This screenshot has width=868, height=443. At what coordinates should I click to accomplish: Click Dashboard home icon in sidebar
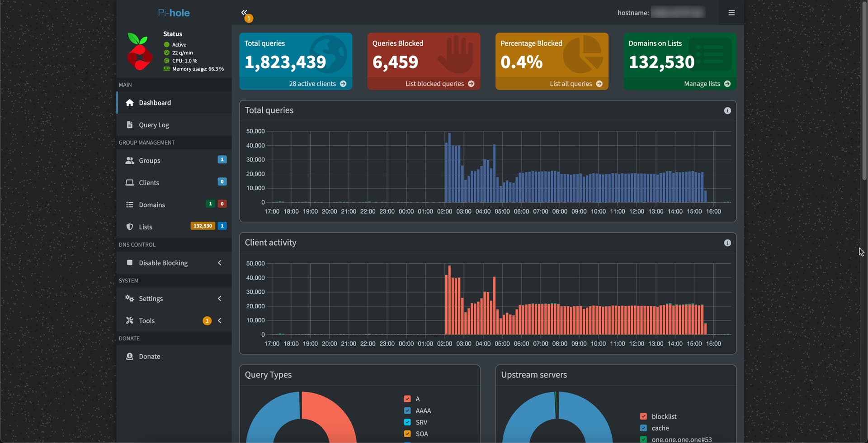click(130, 103)
